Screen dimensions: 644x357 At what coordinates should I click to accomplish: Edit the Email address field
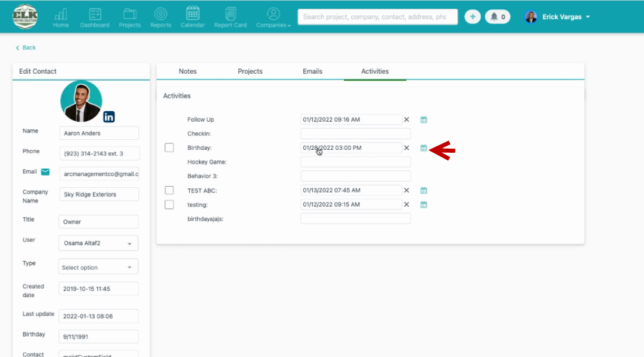[x=99, y=174]
